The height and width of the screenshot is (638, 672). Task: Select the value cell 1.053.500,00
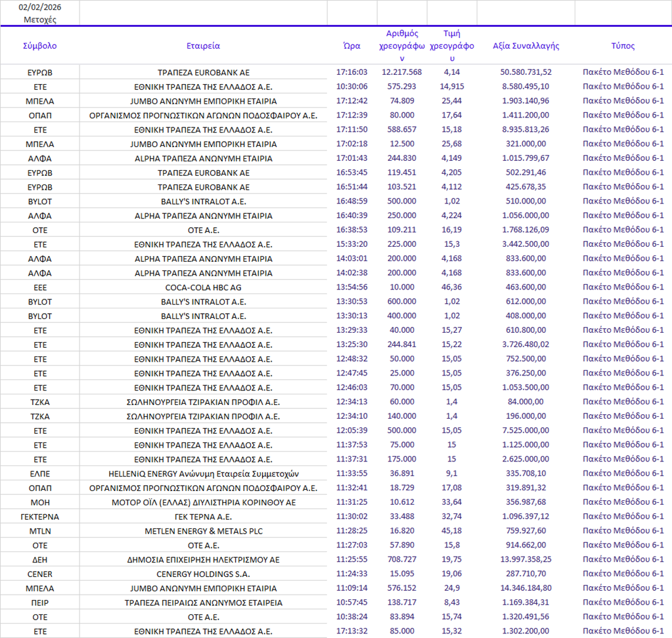(526, 387)
